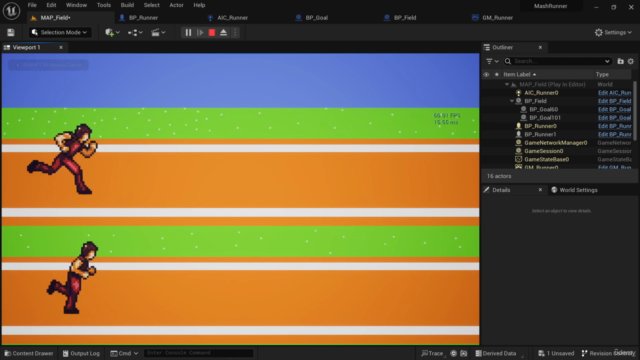Click the pinned star column header
The image size is (640, 360).
pyautogui.click(x=496, y=75)
